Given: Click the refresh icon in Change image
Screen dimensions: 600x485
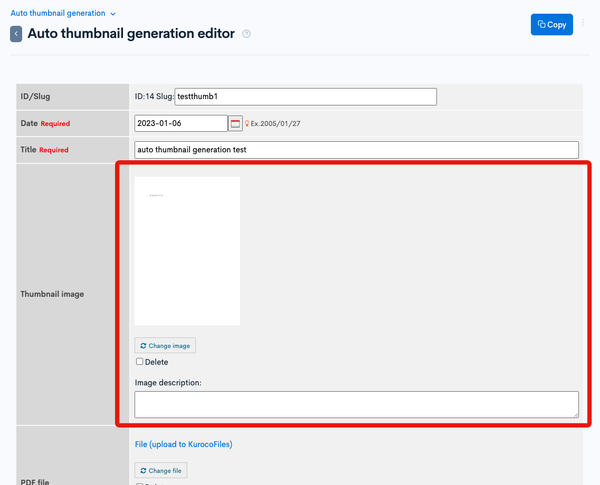Looking at the screenshot, I should coord(143,346).
